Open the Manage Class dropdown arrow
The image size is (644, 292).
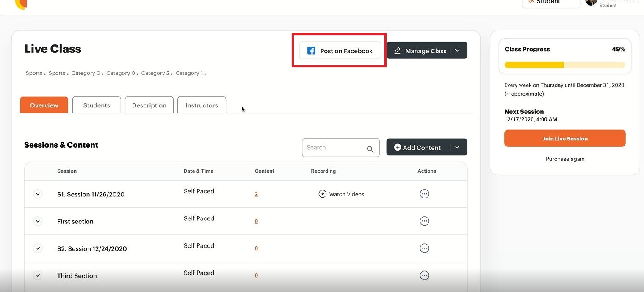(457, 50)
